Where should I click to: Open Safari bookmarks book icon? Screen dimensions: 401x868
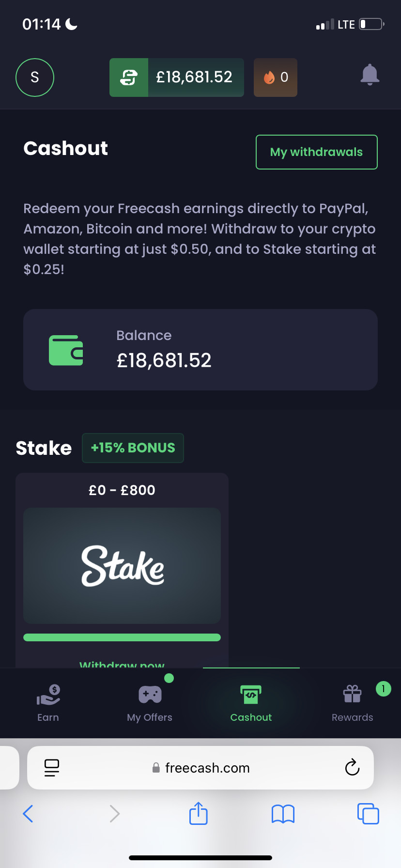pos(283,814)
